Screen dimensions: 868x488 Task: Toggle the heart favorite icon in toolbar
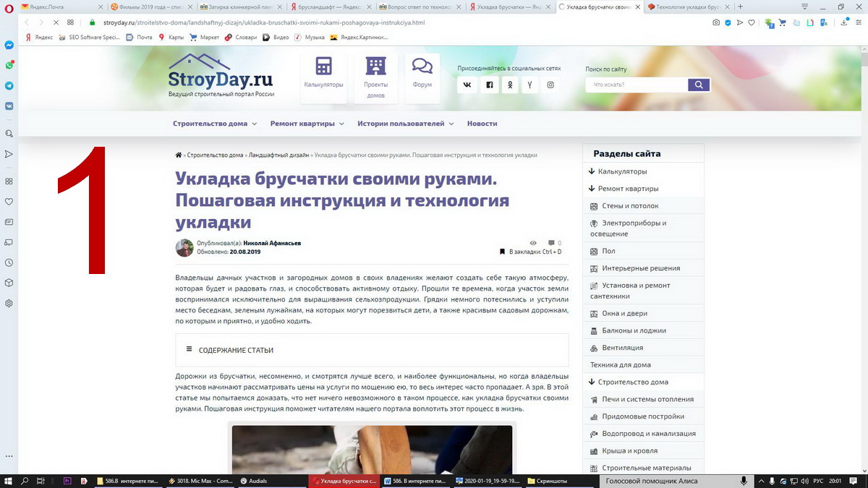[x=752, y=22]
